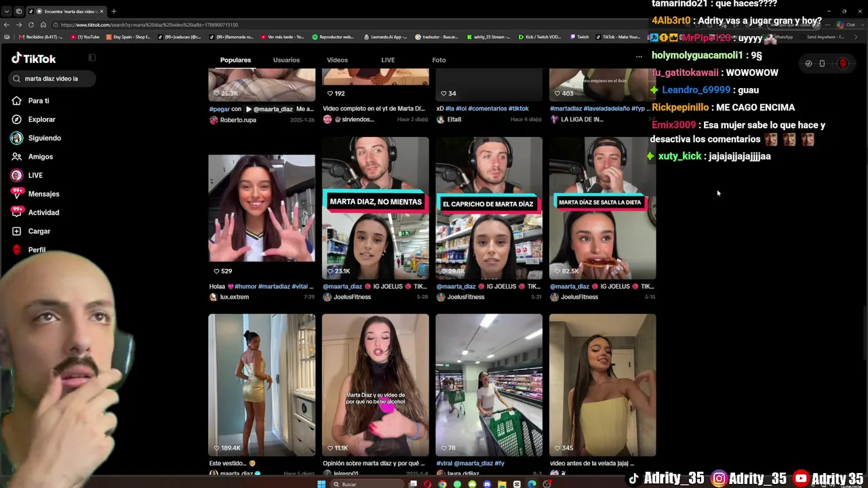The height and width of the screenshot is (488, 868).
Task: Open the 'por qué no bebe alcohol' video
Action: pos(375,385)
